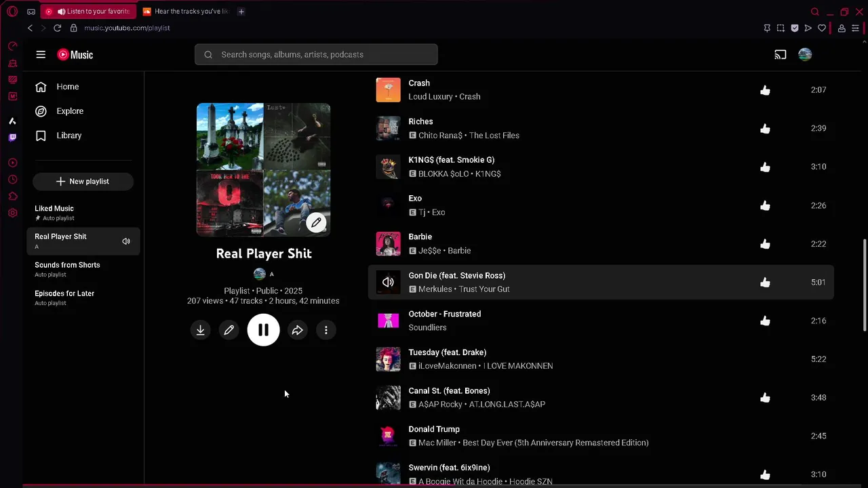Open a new browser tab
This screenshot has height=488, width=868.
click(241, 12)
